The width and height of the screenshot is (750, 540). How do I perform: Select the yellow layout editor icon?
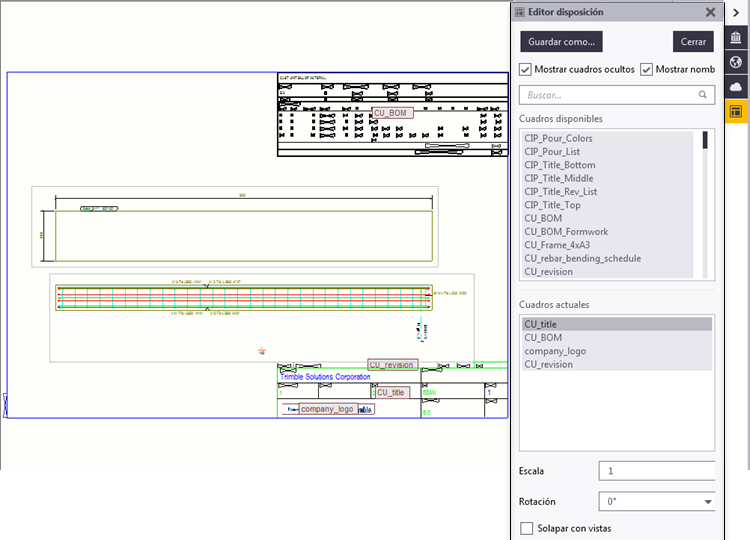tap(736, 112)
